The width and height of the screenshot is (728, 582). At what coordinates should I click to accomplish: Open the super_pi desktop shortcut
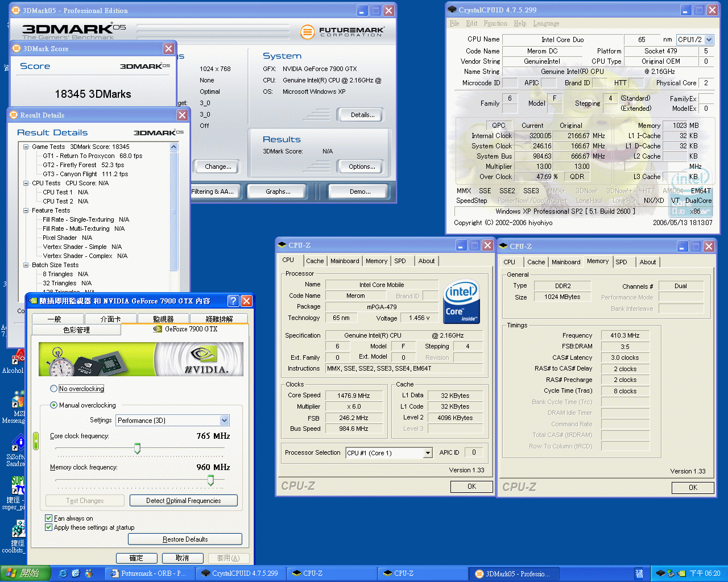pos(13,493)
